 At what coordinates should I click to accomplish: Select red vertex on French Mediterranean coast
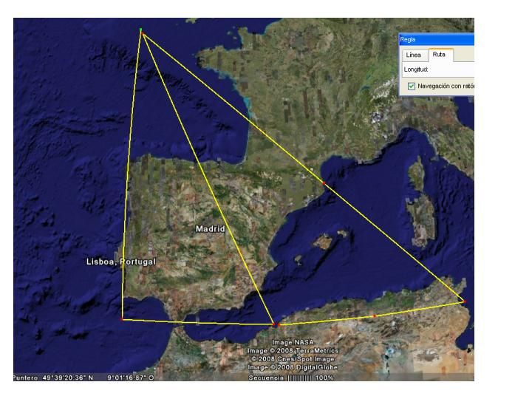tap(324, 183)
